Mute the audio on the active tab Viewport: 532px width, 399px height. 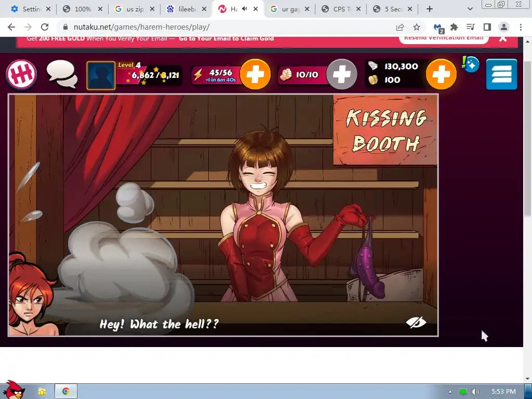coord(245,9)
